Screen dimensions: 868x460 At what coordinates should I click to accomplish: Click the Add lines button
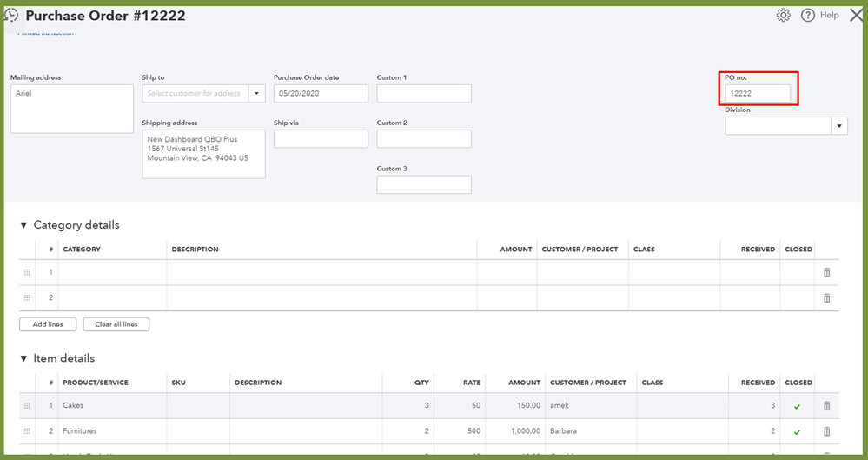point(47,324)
